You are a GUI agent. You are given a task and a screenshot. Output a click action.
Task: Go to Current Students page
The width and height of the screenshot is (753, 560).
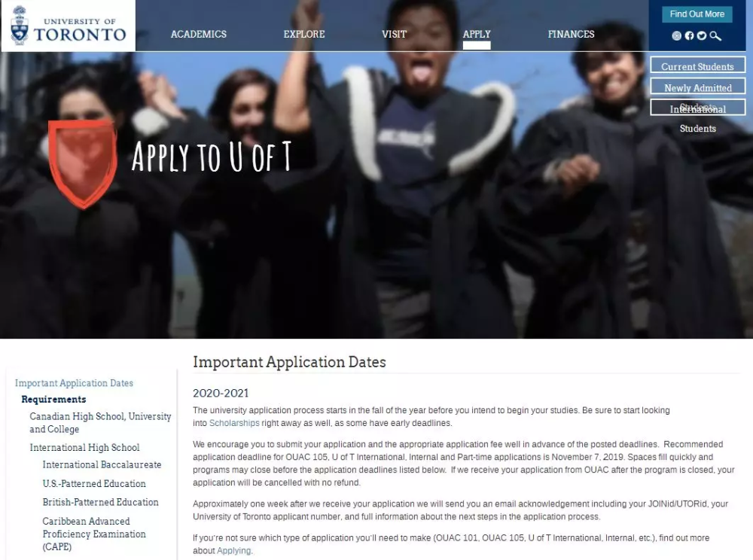[x=697, y=65]
